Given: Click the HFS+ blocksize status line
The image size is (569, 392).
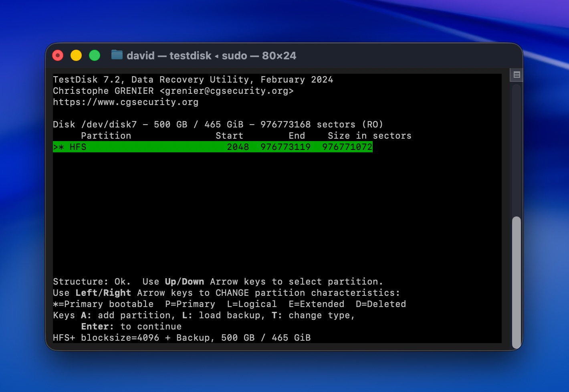Looking at the screenshot, I should [182, 337].
